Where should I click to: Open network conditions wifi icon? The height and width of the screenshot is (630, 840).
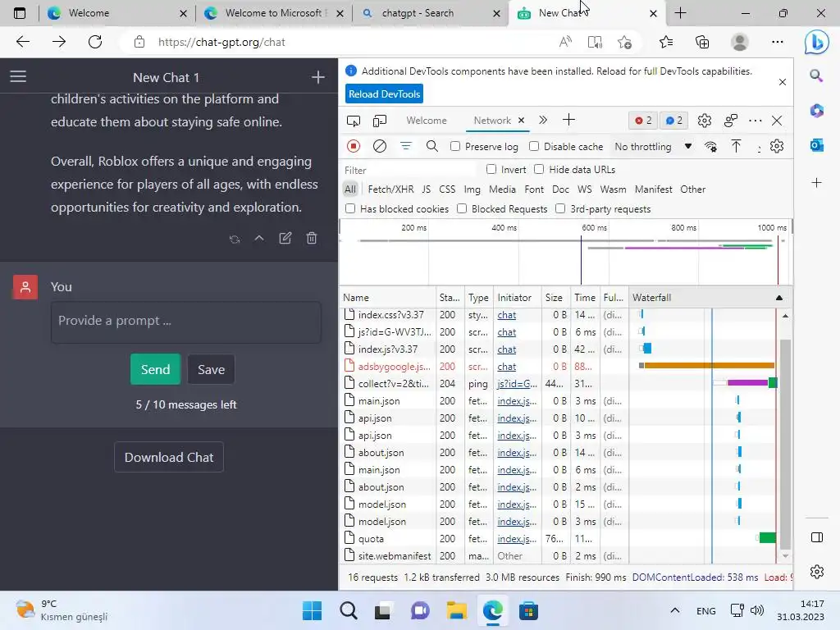(x=711, y=146)
